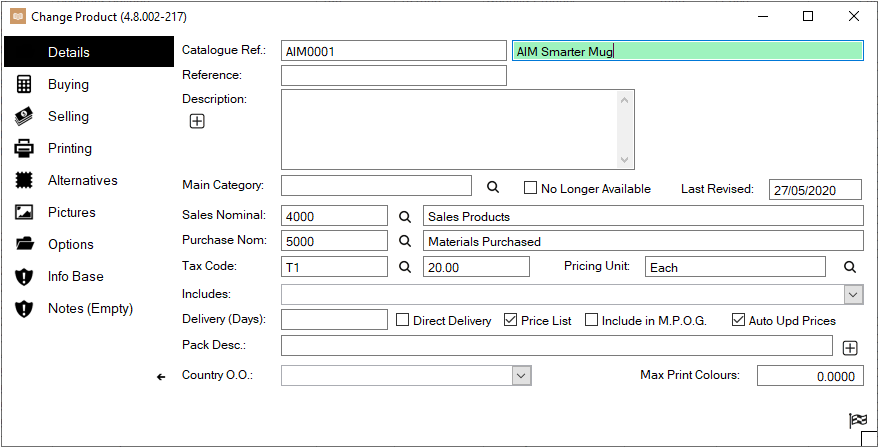The image size is (879, 448).
Task: Click the Buying calculator icon
Action: [24, 84]
